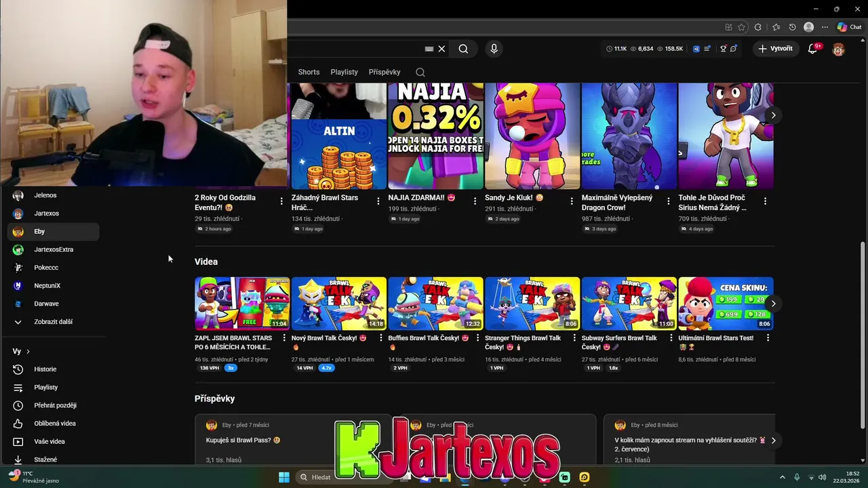Open browser profile icon
Viewport: 868px width, 488px height.
(x=808, y=27)
